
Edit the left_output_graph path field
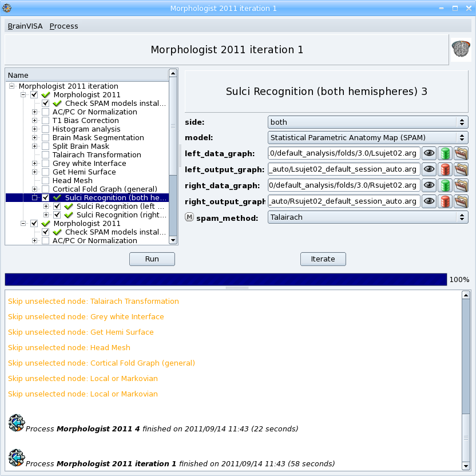pos(343,169)
